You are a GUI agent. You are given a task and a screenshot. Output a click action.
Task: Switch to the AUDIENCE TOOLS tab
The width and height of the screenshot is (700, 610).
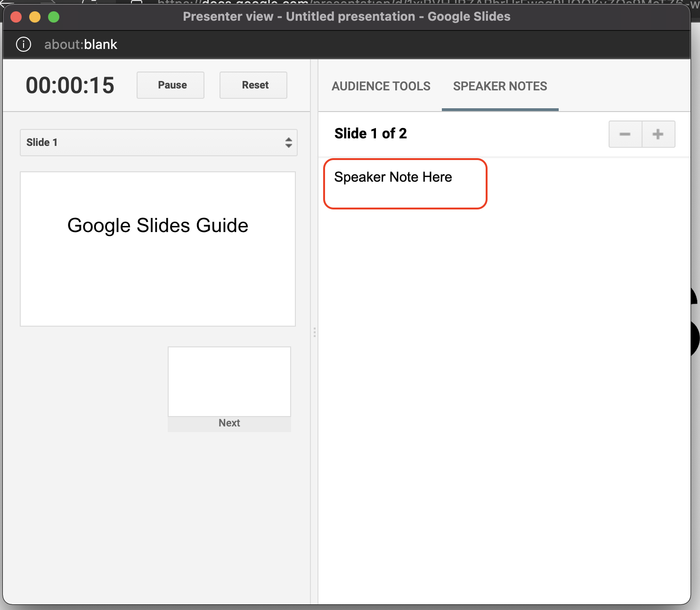pyautogui.click(x=381, y=86)
